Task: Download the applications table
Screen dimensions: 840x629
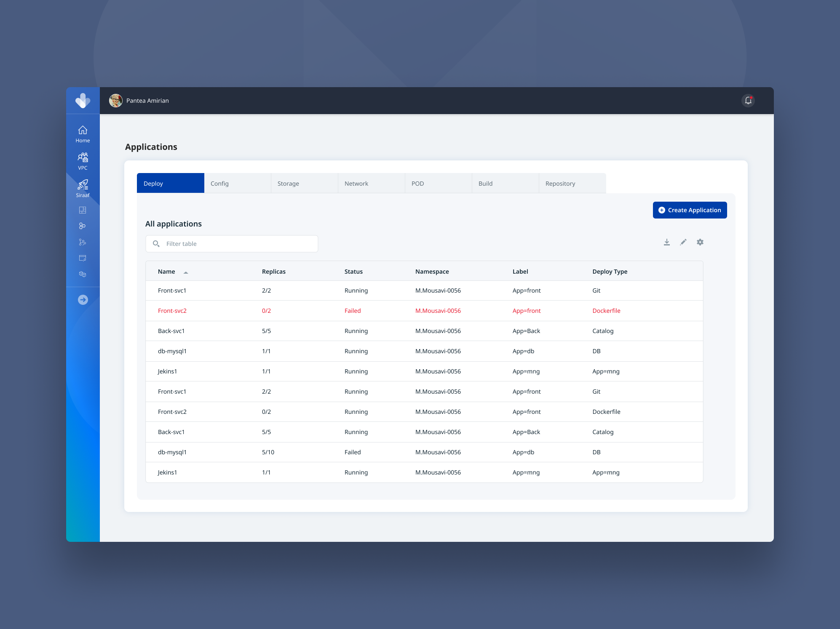Action: point(667,242)
